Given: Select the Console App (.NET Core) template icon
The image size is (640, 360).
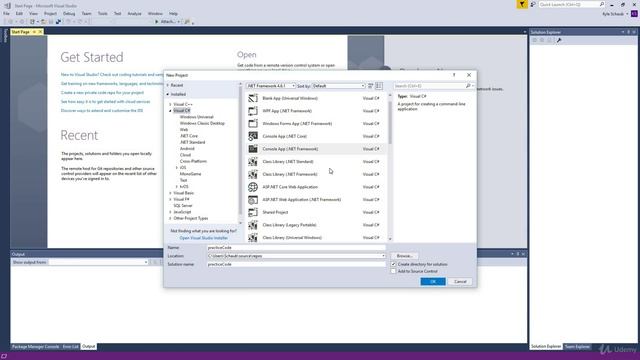Looking at the screenshot, I should pos(253,136).
